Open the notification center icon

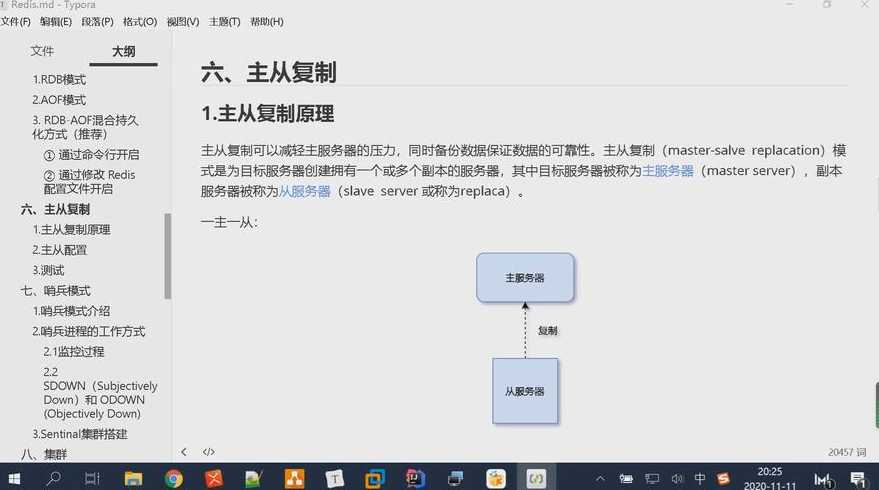coord(858,479)
